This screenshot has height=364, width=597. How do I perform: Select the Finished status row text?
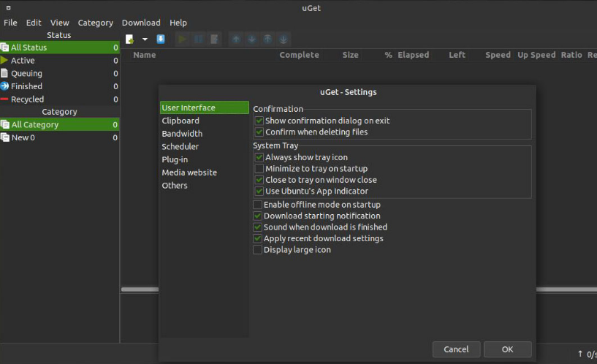click(26, 86)
